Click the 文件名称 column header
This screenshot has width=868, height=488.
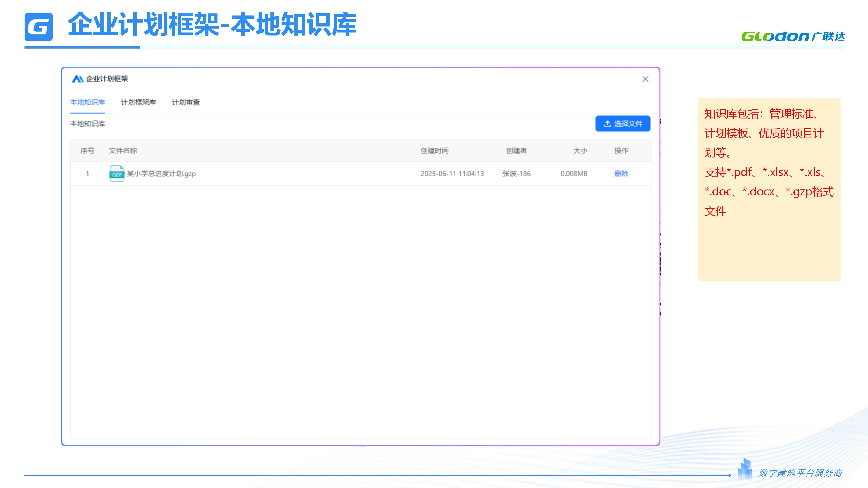(123, 150)
